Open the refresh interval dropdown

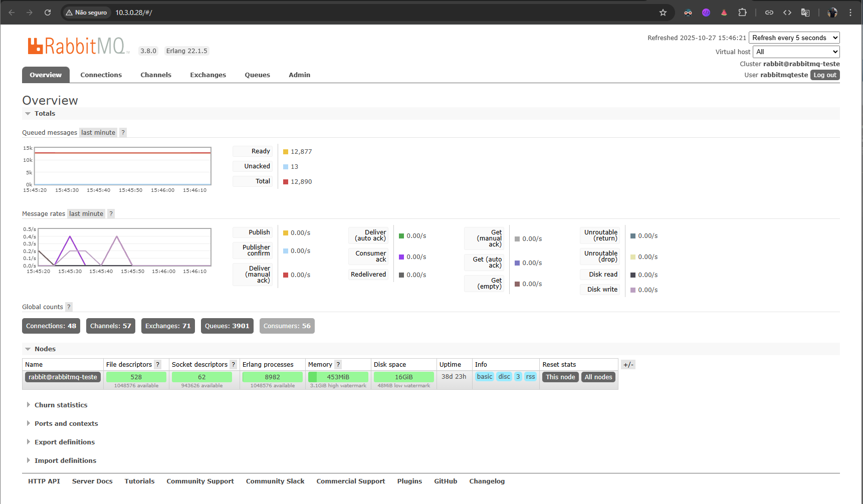pyautogui.click(x=794, y=38)
